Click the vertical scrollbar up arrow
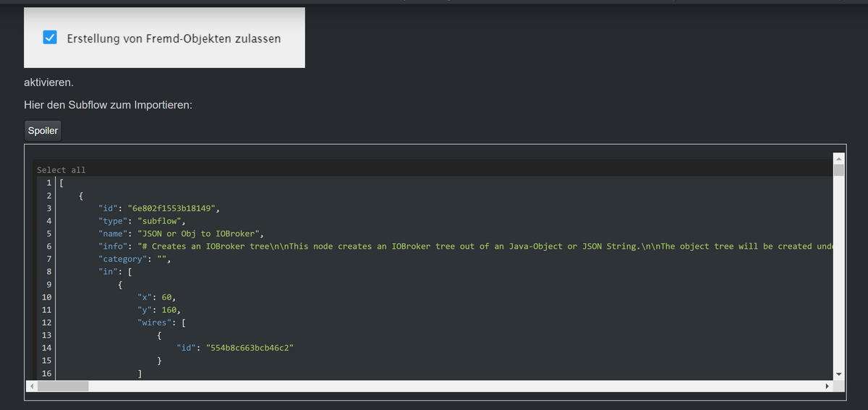The image size is (868, 410). pyautogui.click(x=839, y=158)
